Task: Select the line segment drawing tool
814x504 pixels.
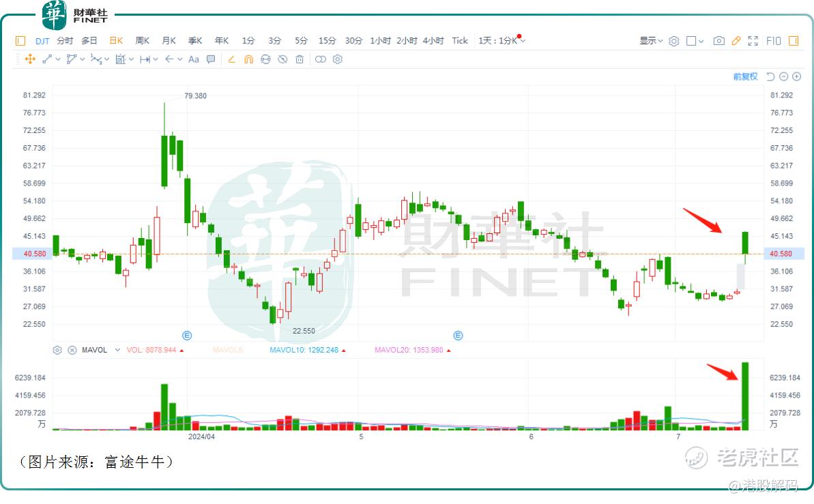Action: coord(47,59)
